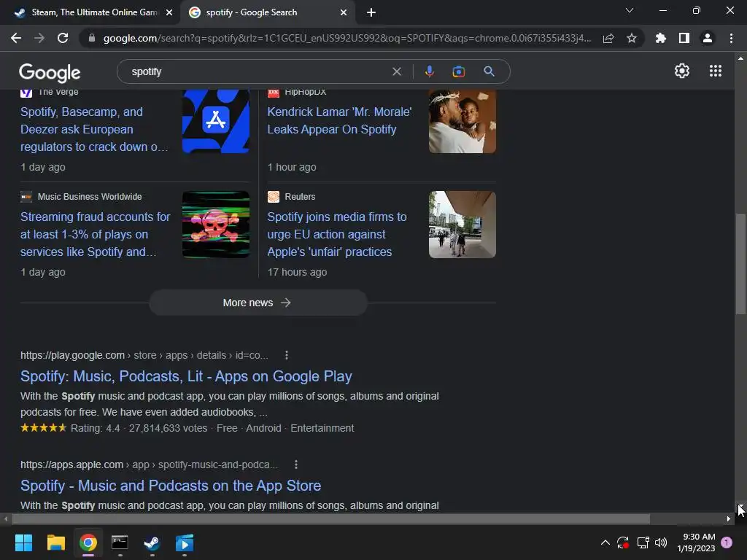Open the volume control in the tray
The width and height of the screenshot is (747, 560).
pyautogui.click(x=661, y=542)
